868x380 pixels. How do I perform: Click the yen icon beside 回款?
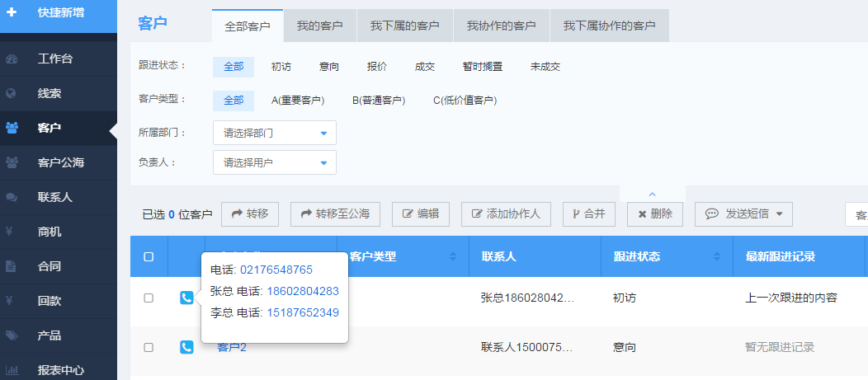[9, 301]
